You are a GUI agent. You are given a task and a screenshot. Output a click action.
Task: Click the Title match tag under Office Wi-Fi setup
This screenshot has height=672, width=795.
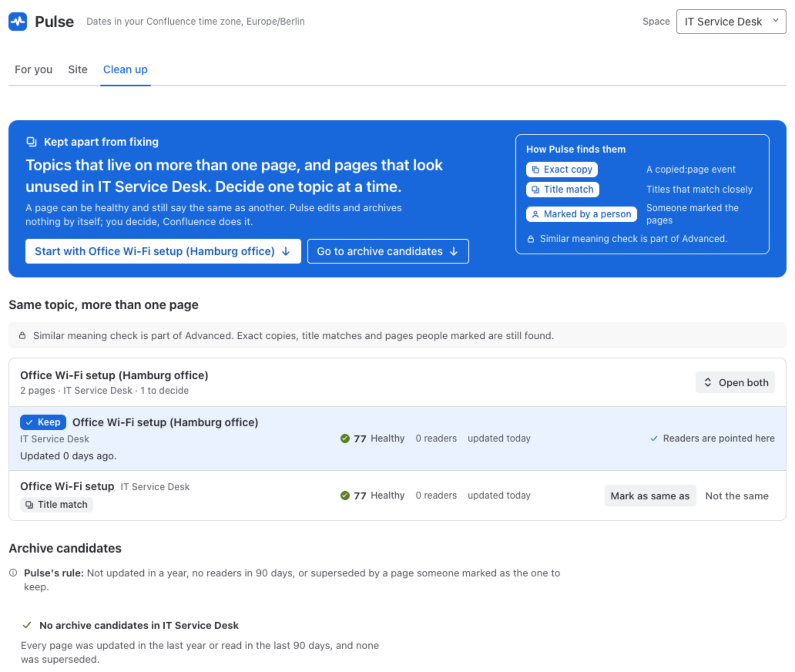click(x=56, y=504)
